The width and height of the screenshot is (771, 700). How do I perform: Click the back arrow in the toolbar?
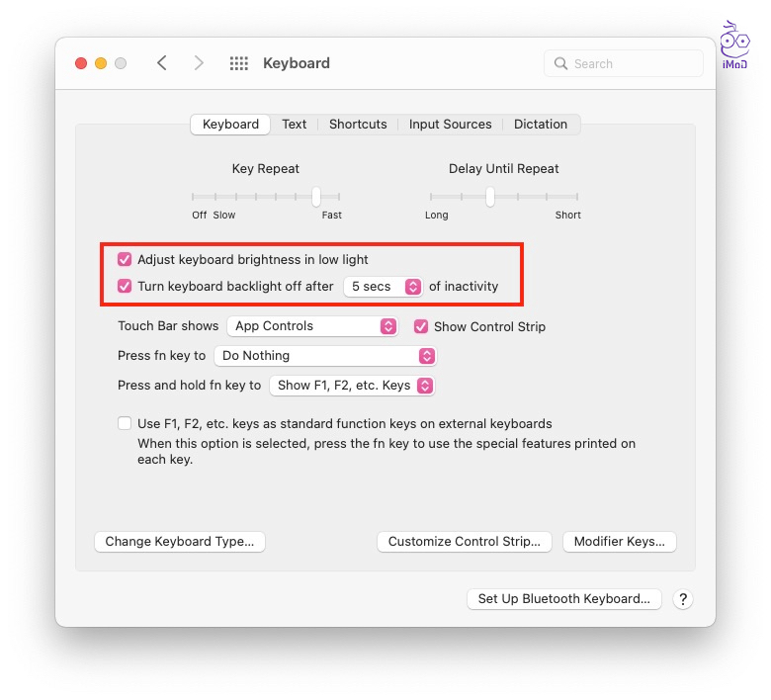(162, 63)
